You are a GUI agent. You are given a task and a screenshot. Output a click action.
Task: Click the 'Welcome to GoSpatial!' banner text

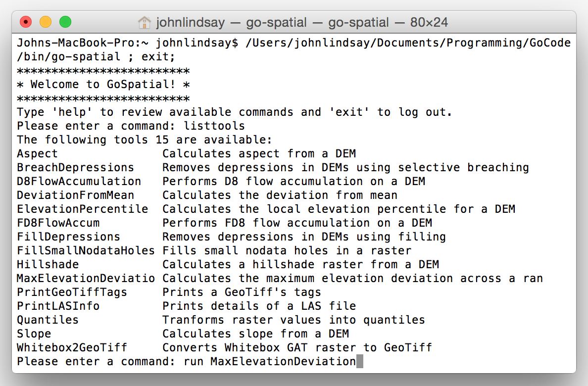[103, 85]
